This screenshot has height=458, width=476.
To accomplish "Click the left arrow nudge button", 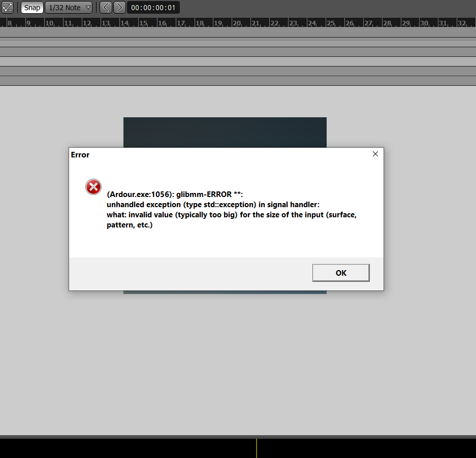I will [106, 8].
